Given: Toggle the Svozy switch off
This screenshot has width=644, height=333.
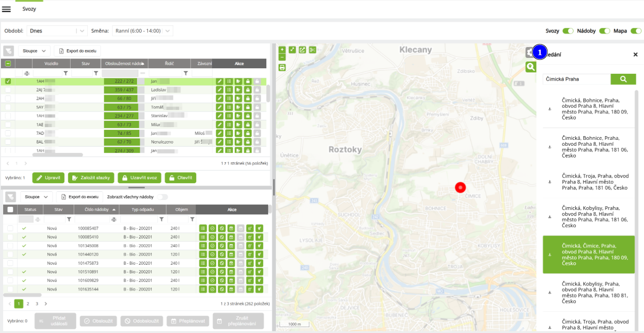Looking at the screenshot, I should tap(568, 31).
